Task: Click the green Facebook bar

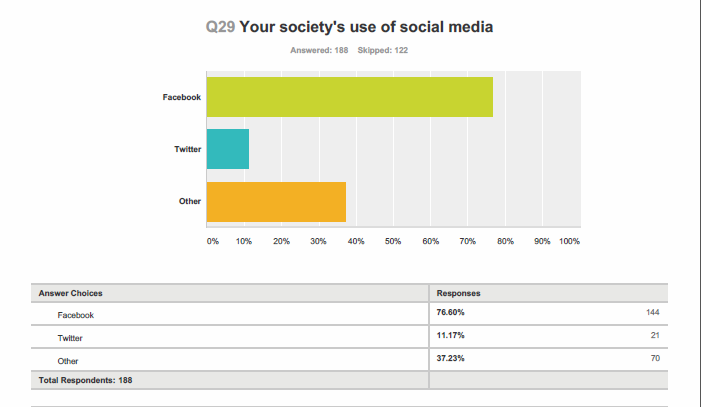Action: (350, 97)
